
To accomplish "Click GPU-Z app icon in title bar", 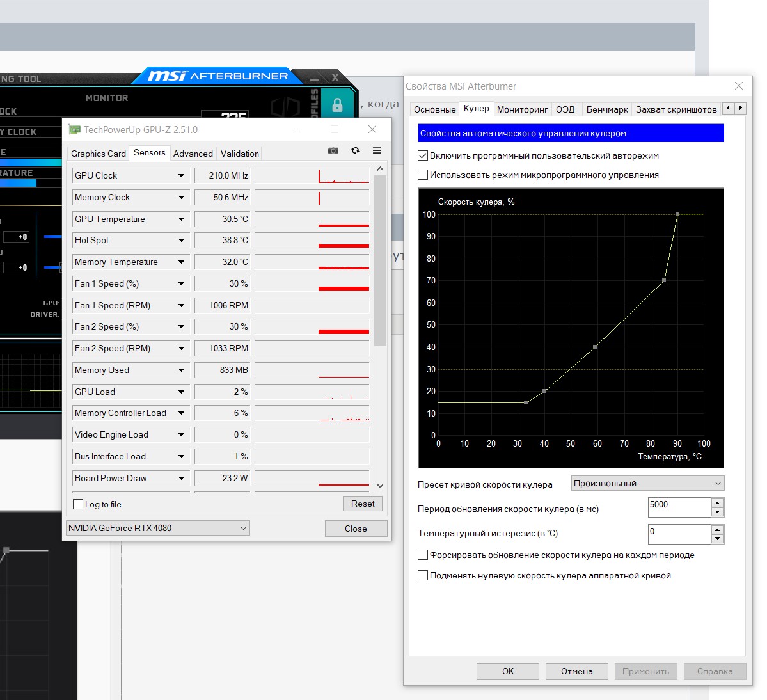I will 74,130.
